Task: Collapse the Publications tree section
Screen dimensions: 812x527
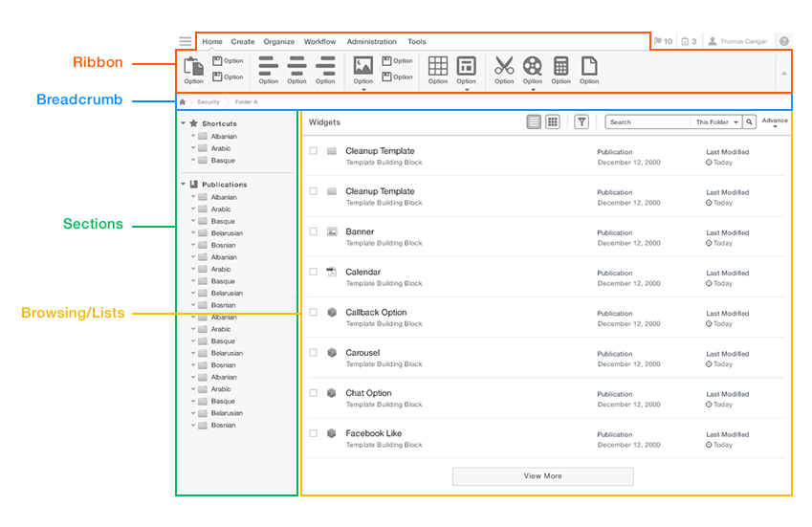Action: [x=183, y=185]
